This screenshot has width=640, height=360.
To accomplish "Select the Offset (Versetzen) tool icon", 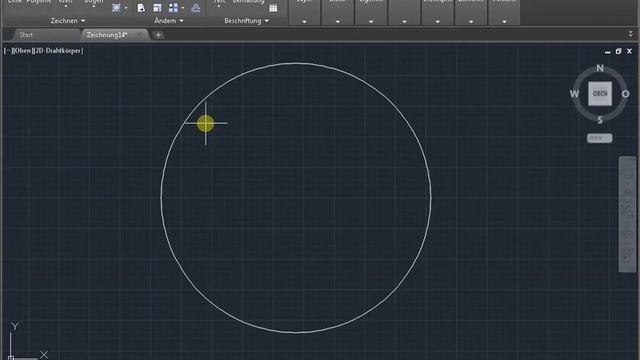I will tap(196, 8).
